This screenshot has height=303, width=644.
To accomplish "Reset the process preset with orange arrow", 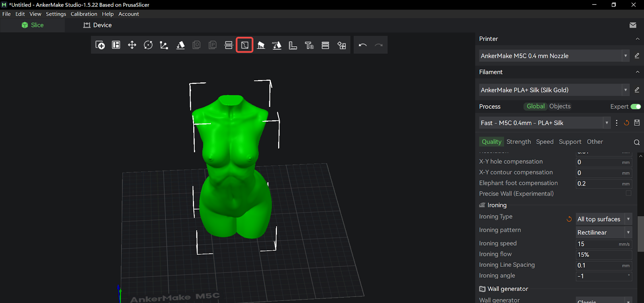I will coord(626,123).
